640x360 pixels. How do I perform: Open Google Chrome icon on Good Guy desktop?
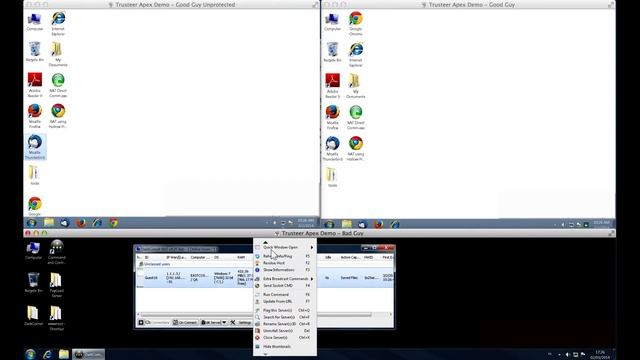click(356, 23)
